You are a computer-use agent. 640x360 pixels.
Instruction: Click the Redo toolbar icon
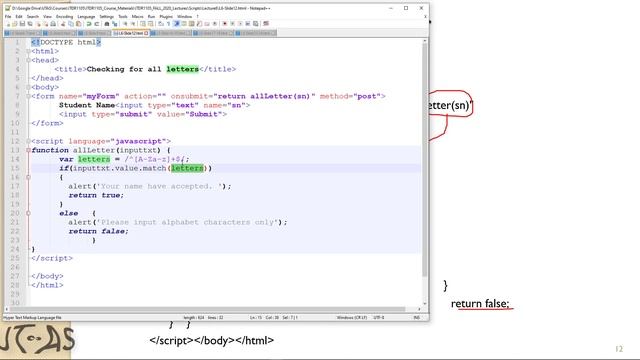point(96,24)
